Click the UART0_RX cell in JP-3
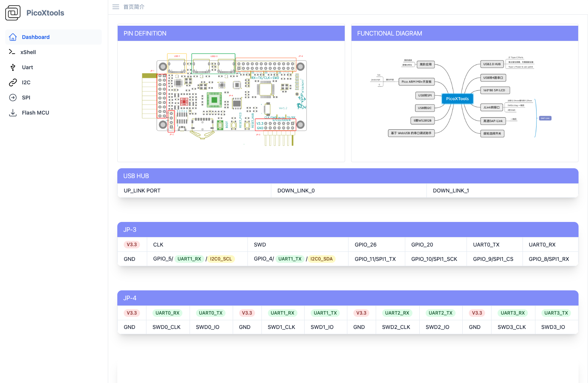588x383 pixels. click(x=550, y=245)
